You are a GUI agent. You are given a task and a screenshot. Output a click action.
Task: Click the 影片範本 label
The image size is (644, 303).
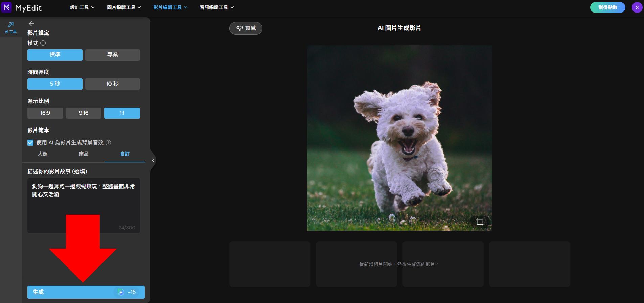click(38, 130)
